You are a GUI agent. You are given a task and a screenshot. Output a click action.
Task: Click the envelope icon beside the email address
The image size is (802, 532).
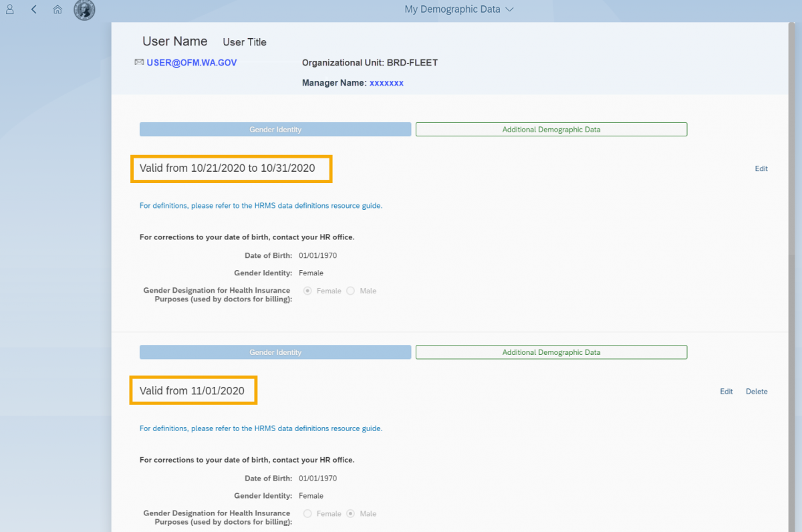click(x=139, y=61)
